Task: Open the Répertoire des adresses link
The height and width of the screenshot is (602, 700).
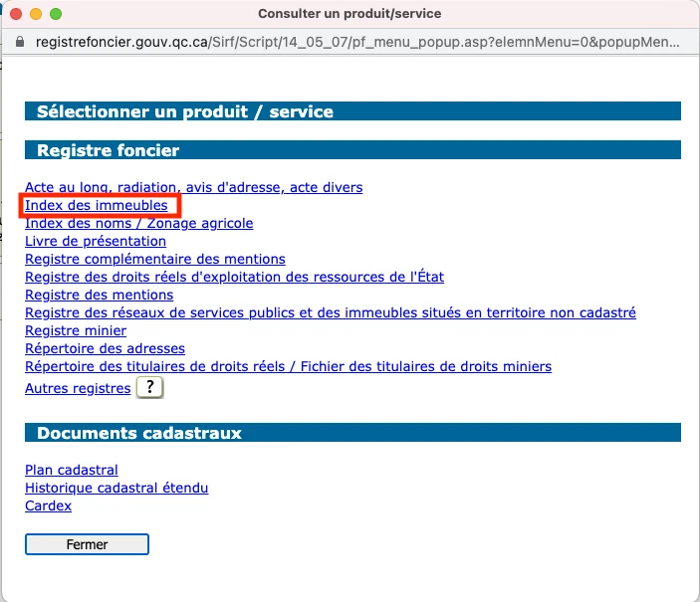Action: pyautogui.click(x=105, y=349)
